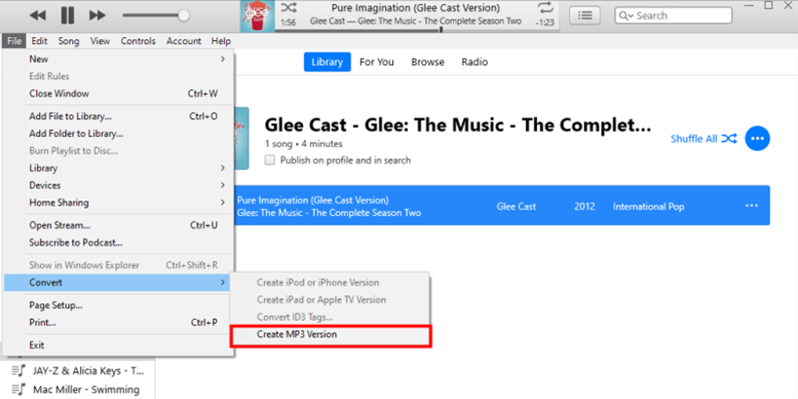Viewport: 798px width, 399px height.
Task: Switch to the Radio tab
Action: click(x=475, y=62)
